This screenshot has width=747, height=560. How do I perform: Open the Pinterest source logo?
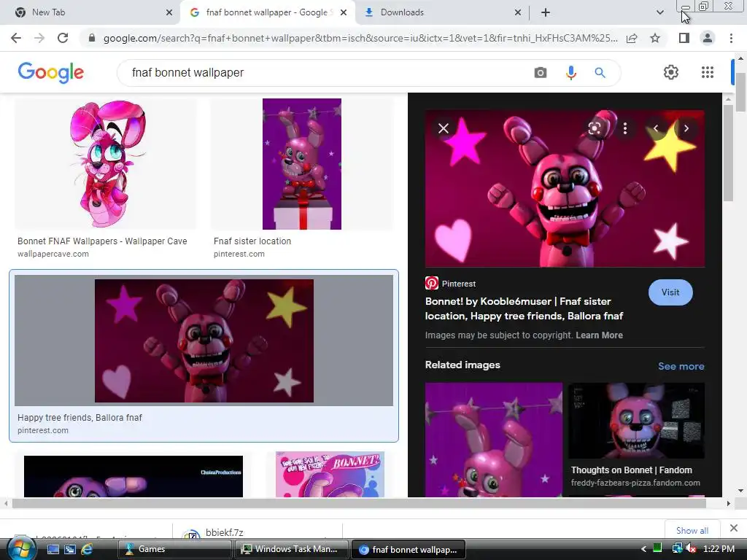[x=432, y=284]
